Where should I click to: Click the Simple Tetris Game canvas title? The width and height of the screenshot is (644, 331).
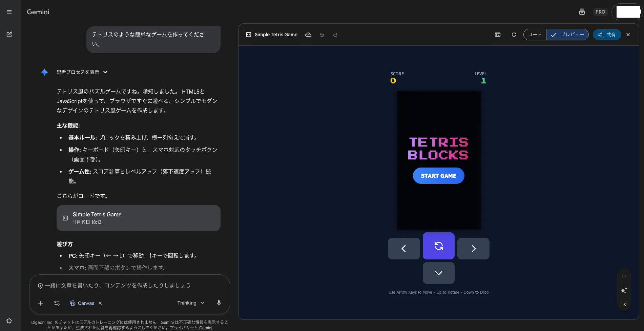tap(276, 35)
